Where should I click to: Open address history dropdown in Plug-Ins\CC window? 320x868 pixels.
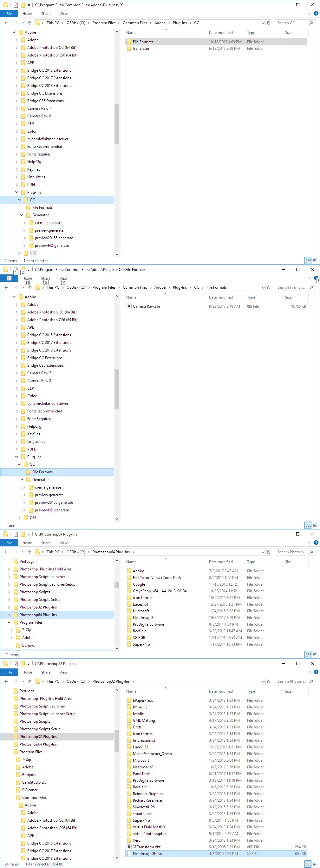[263, 23]
